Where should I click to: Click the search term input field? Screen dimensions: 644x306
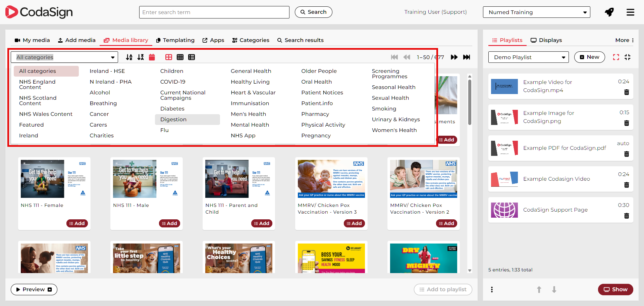click(x=214, y=12)
